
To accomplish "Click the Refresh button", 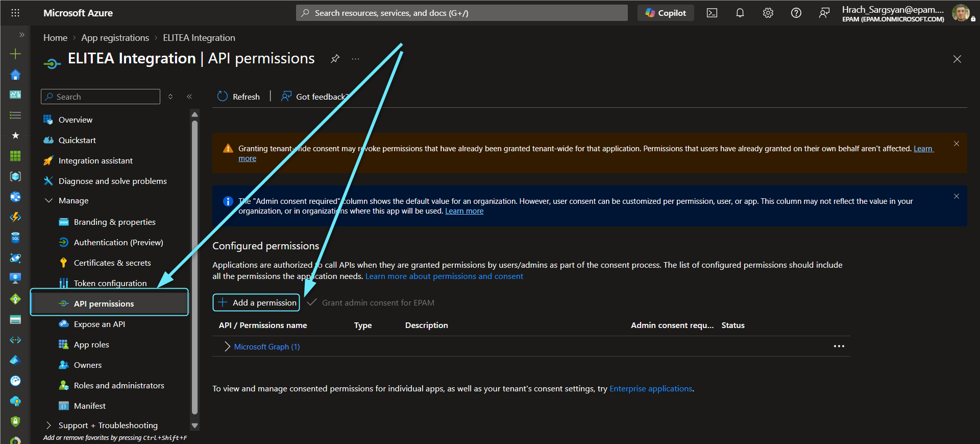I will point(238,97).
